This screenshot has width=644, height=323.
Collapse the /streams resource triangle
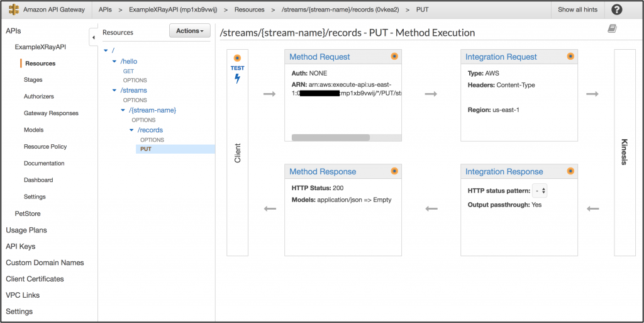pos(114,90)
